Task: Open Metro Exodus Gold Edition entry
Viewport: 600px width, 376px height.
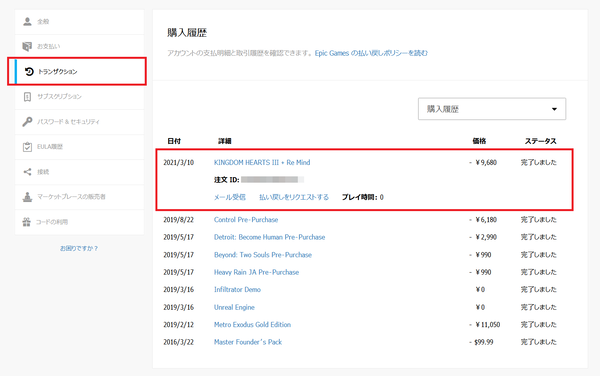Action: click(x=252, y=325)
